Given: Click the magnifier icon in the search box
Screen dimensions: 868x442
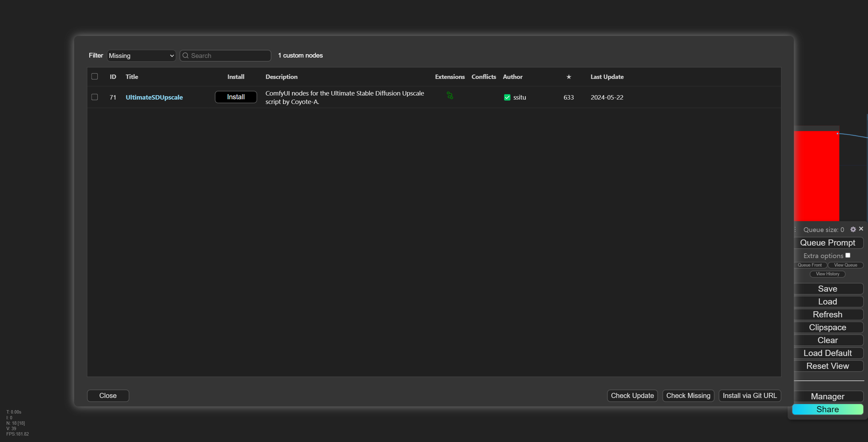Looking at the screenshot, I should coord(185,56).
